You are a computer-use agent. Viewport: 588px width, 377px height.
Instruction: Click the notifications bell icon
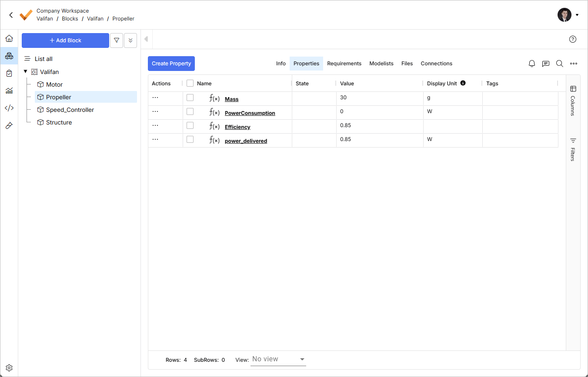[x=532, y=64]
